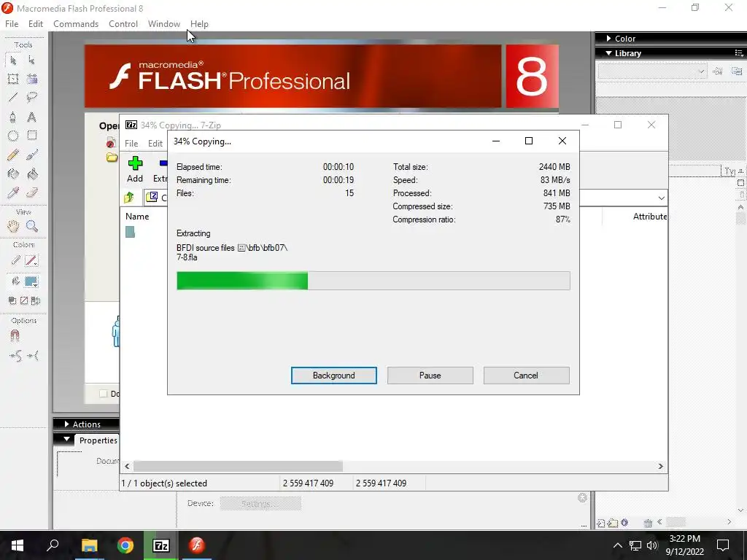Select the Gradient Transform tool
The width and height of the screenshot is (747, 560).
click(32, 79)
